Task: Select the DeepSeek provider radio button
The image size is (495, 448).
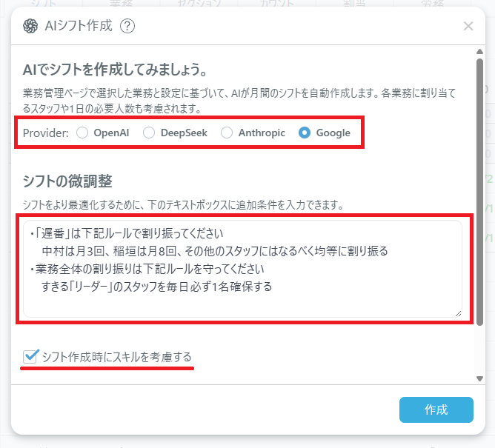Action: [x=149, y=133]
